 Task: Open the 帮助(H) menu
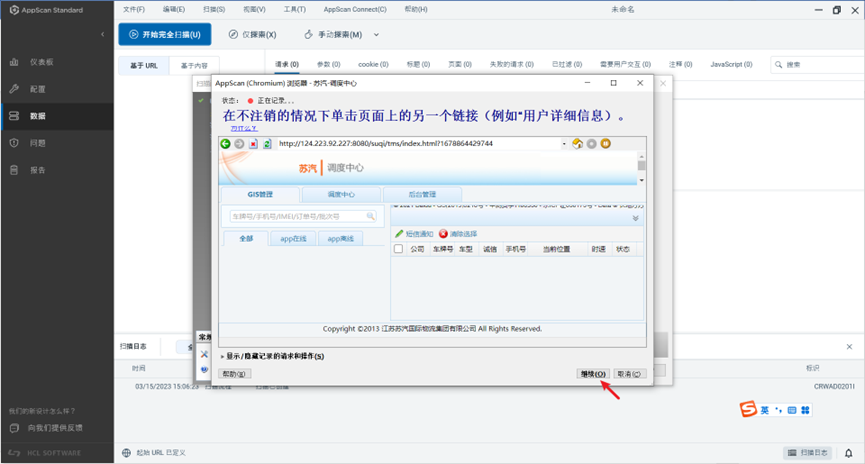click(416, 9)
